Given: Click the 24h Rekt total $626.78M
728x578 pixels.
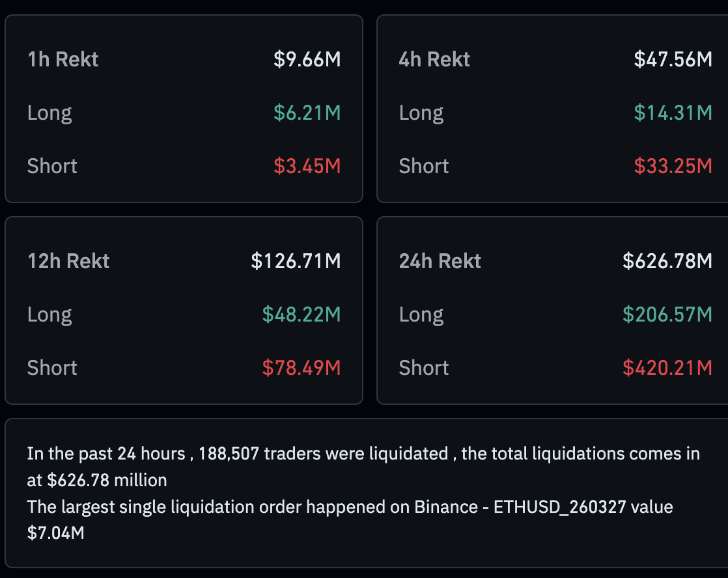Looking at the screenshot, I should (667, 262).
